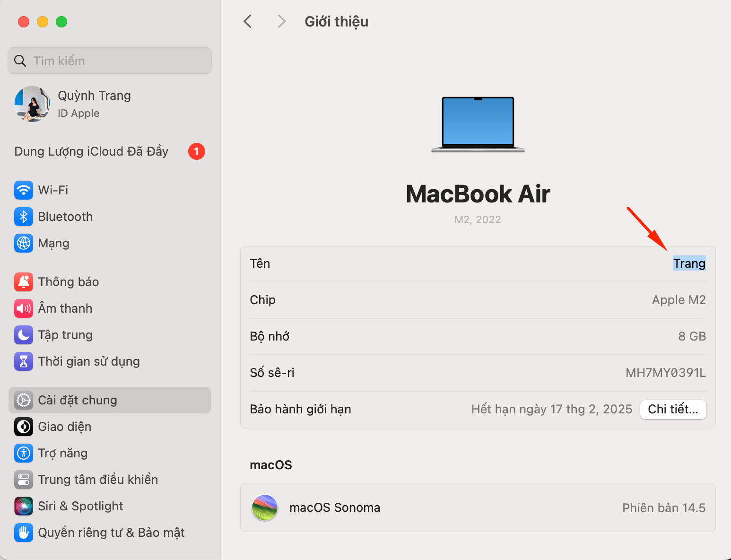The width and height of the screenshot is (731, 560).
Task: Click the macOS Sonoma icon
Action: click(x=265, y=507)
